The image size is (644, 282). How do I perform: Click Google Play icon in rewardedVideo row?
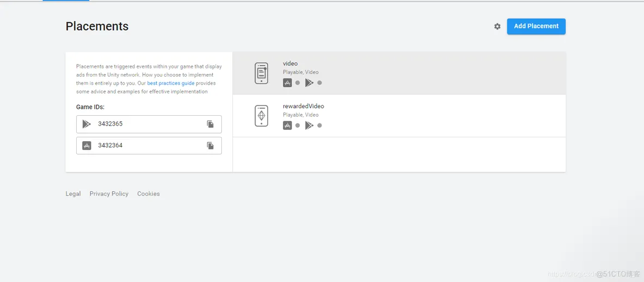tap(309, 126)
